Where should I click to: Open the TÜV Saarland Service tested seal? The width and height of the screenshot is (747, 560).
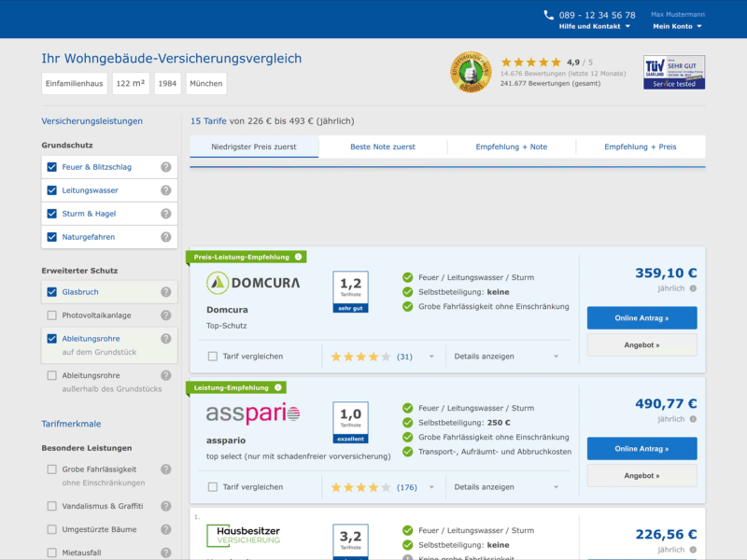672,72
